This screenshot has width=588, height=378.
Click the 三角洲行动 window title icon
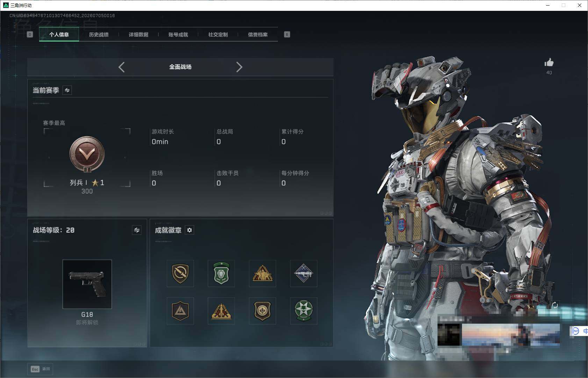6,5
